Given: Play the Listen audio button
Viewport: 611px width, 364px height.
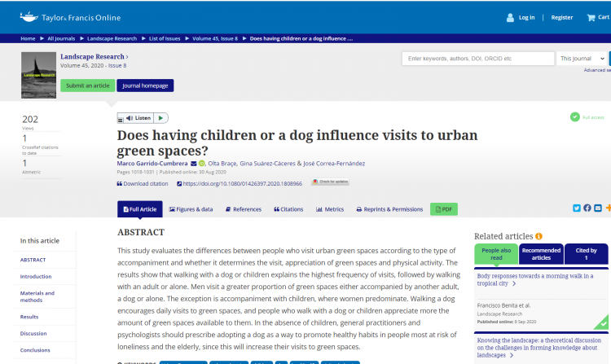Looking at the screenshot, I should click(160, 118).
